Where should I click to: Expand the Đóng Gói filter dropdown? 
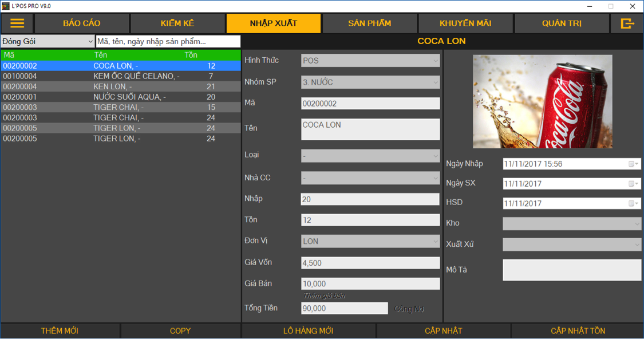click(90, 42)
